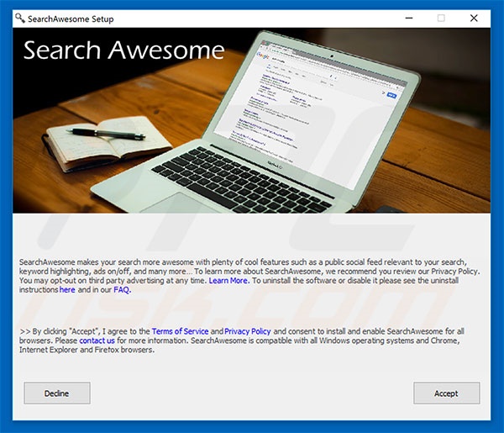
Task: Click the 'Search Awesome' banner heading
Action: pyautogui.click(x=124, y=50)
